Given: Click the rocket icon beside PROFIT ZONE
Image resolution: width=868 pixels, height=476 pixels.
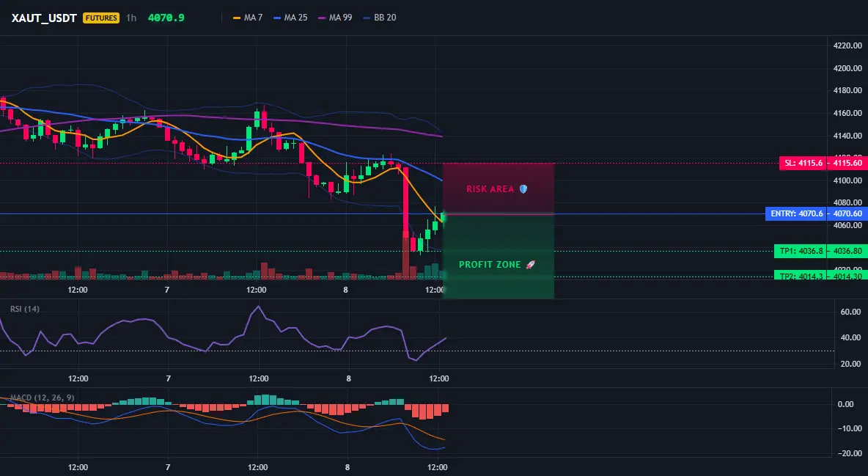Looking at the screenshot, I should 530,264.
